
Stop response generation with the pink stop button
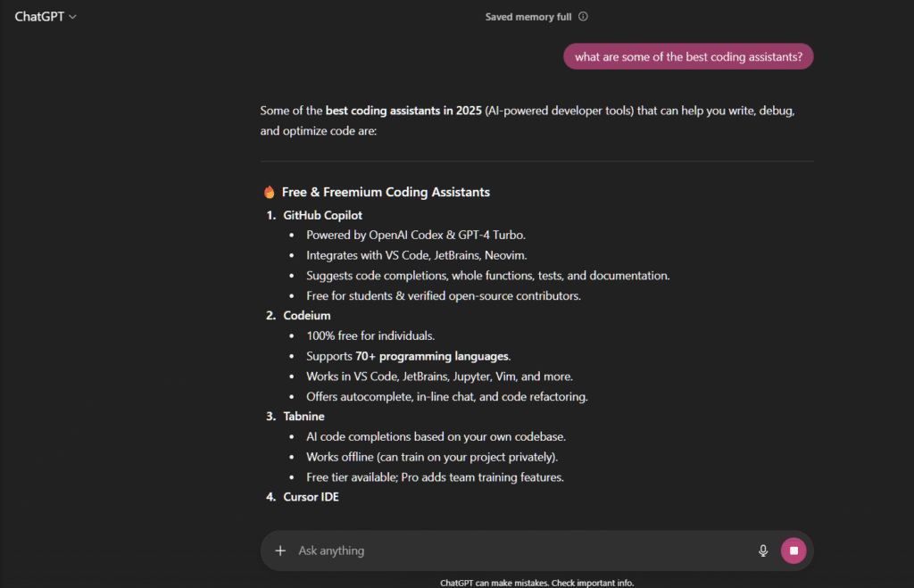[x=794, y=551]
